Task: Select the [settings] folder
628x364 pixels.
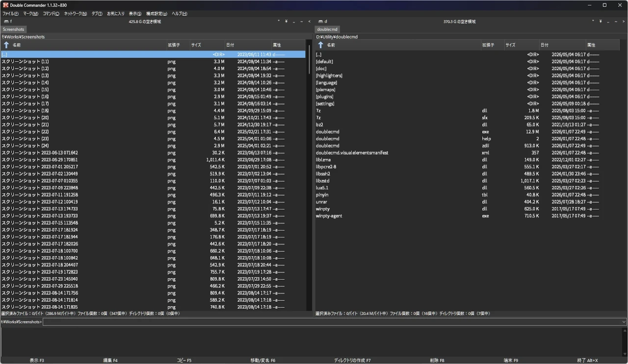Action: coord(467,104)
